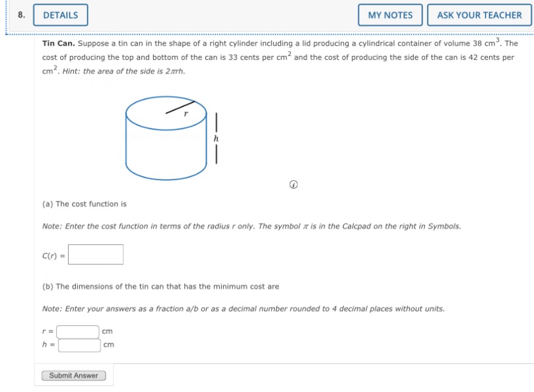Click the C(r) cost function input box

click(x=97, y=254)
